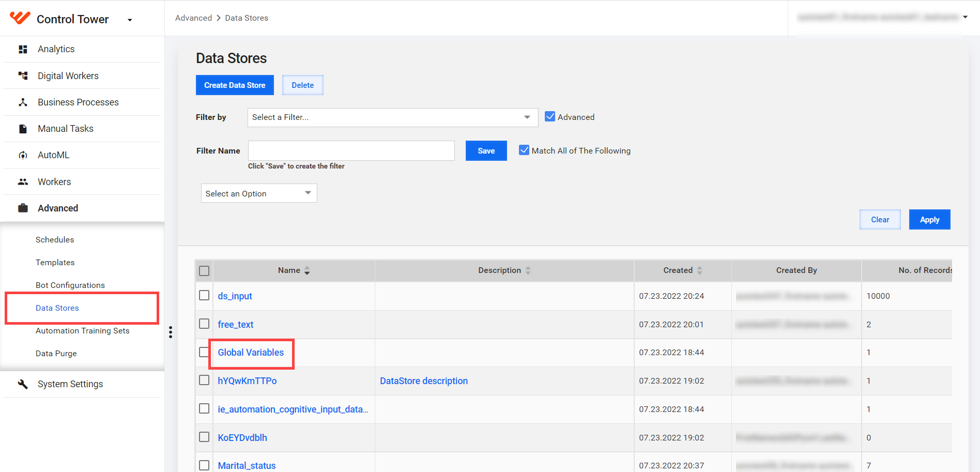The image size is (980, 472).
Task: Open the Control Tower dropdown arrow
Action: coord(130,20)
